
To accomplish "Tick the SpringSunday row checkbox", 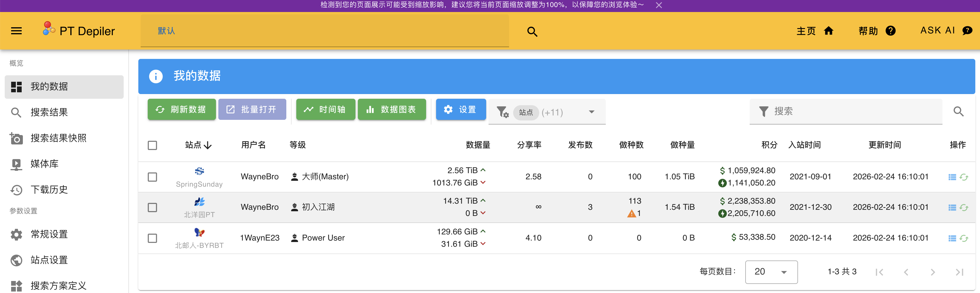I will pyautogui.click(x=152, y=177).
